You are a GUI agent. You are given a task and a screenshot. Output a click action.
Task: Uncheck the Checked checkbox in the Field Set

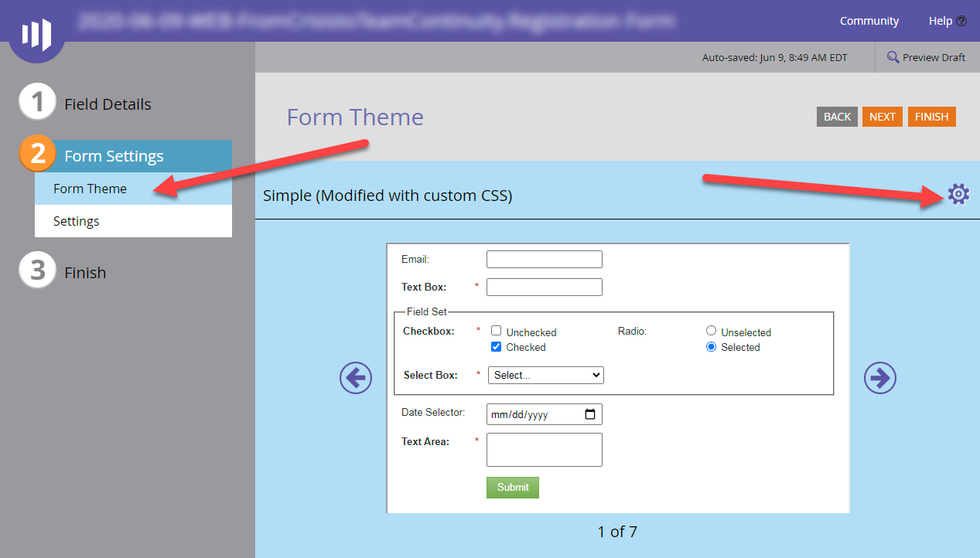[x=496, y=346]
